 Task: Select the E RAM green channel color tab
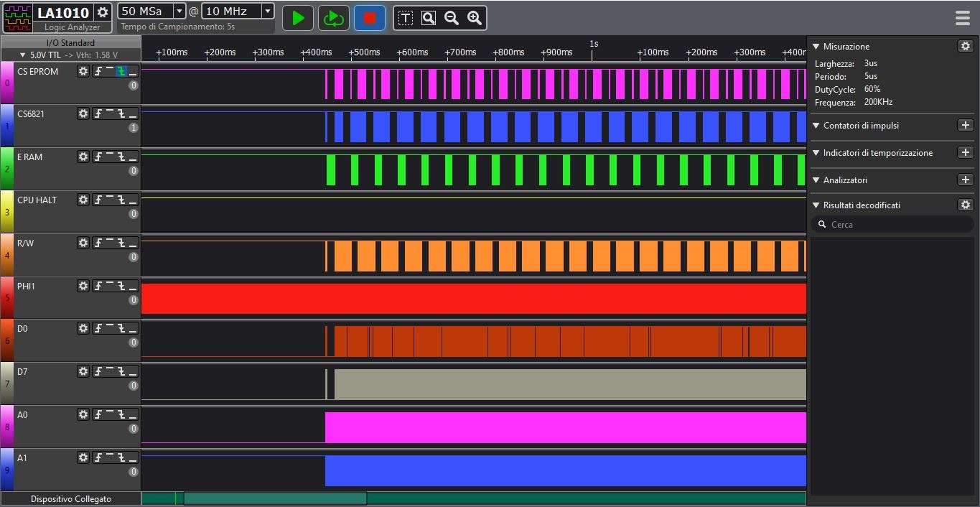point(7,169)
